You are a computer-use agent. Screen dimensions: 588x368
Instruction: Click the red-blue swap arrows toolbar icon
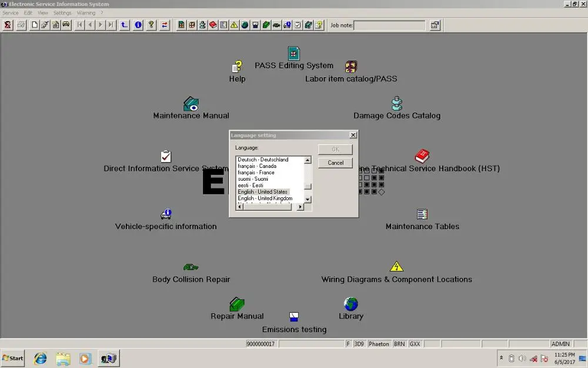point(165,25)
